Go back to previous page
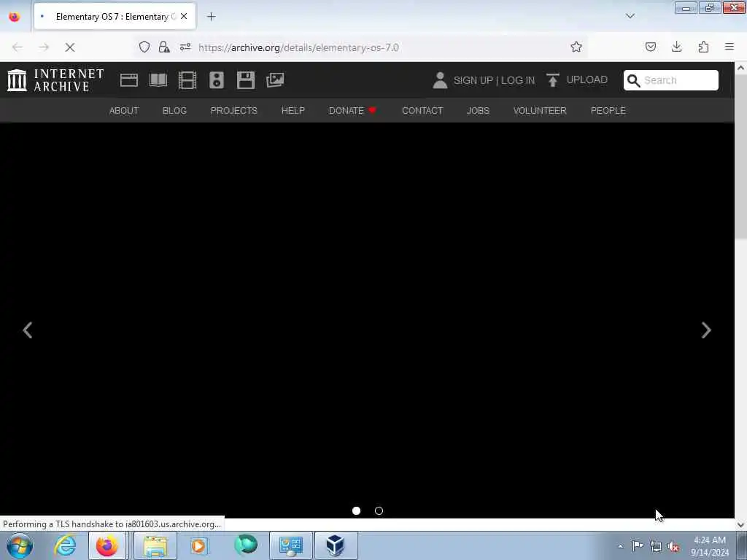The image size is (747, 560). [18, 47]
